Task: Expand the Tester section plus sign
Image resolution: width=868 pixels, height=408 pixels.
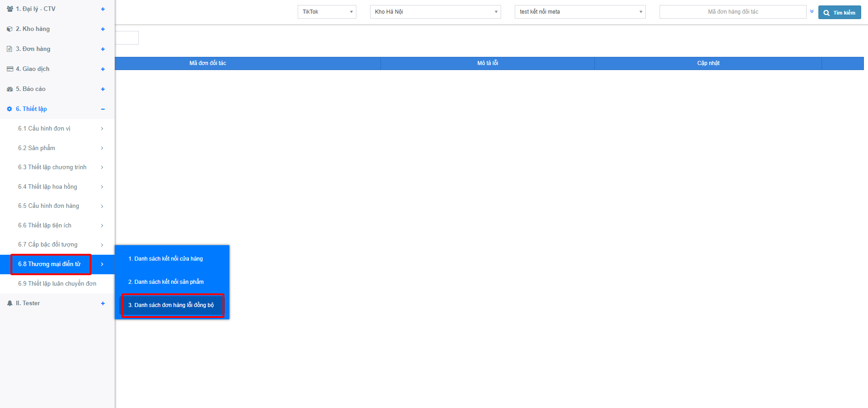Action: point(103,303)
